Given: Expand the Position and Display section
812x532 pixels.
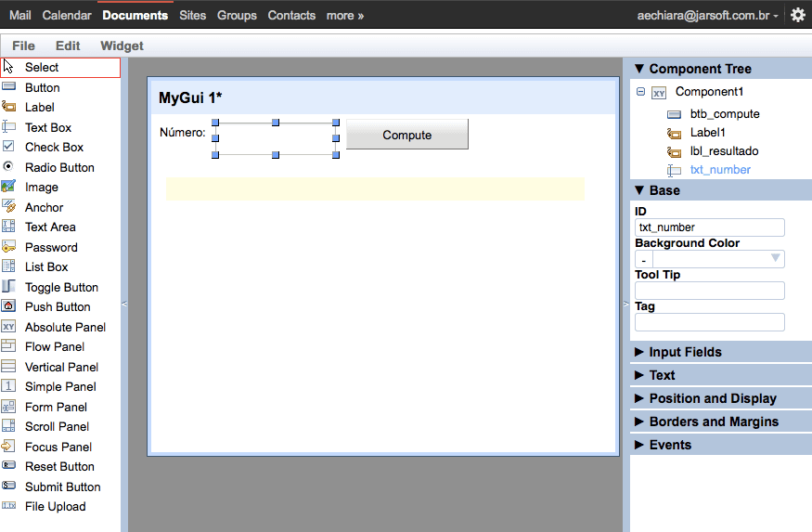Looking at the screenshot, I should tap(639, 398).
